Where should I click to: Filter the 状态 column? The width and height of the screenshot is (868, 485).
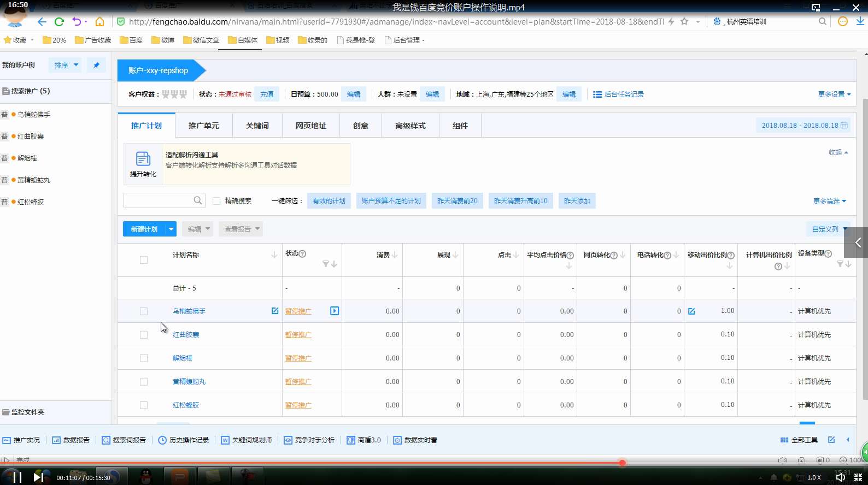coord(326,264)
